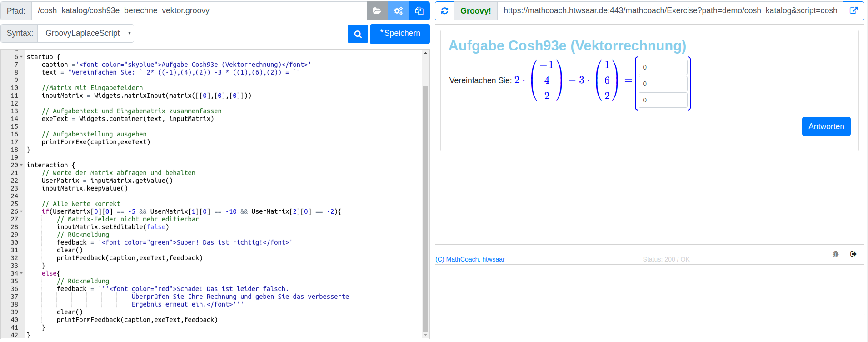The width and height of the screenshot is (868, 342).
Task: Click the bug debug icon
Action: [835, 254]
